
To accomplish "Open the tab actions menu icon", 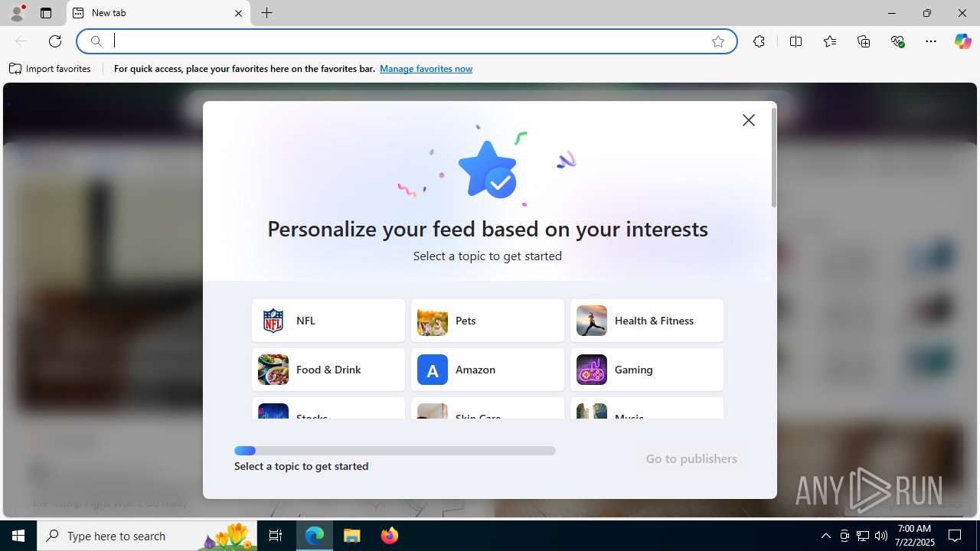I will (46, 13).
